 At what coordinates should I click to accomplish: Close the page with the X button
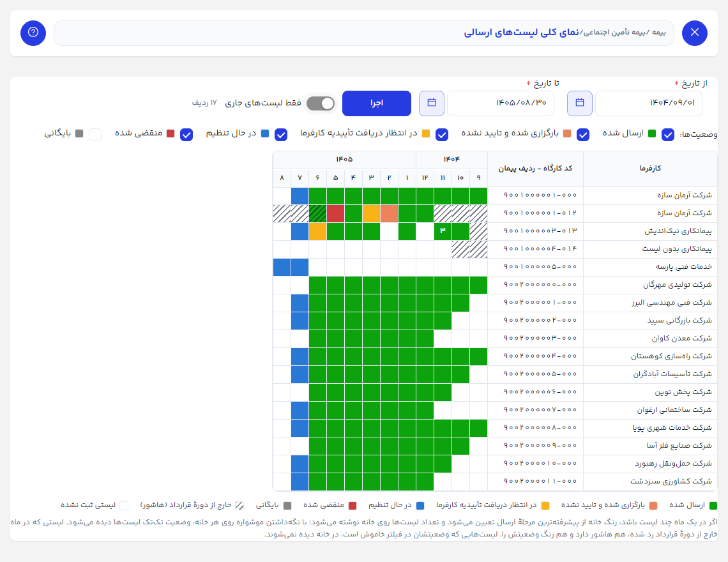coord(695,33)
